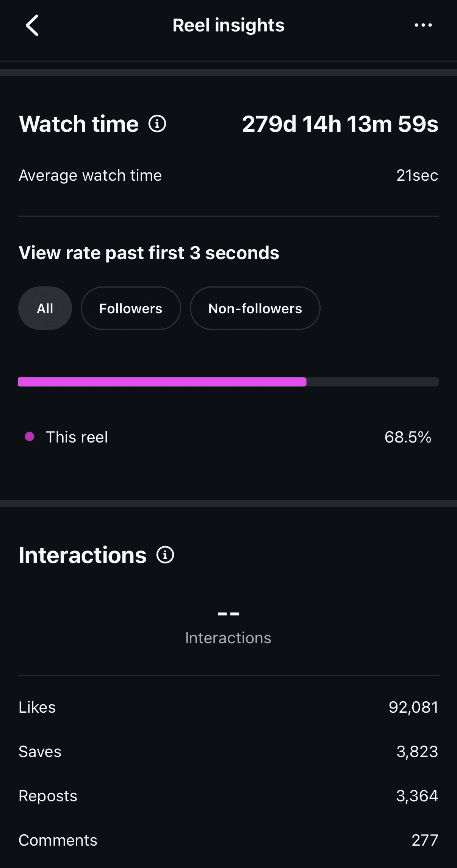Open the Interactions info icon

(x=165, y=554)
